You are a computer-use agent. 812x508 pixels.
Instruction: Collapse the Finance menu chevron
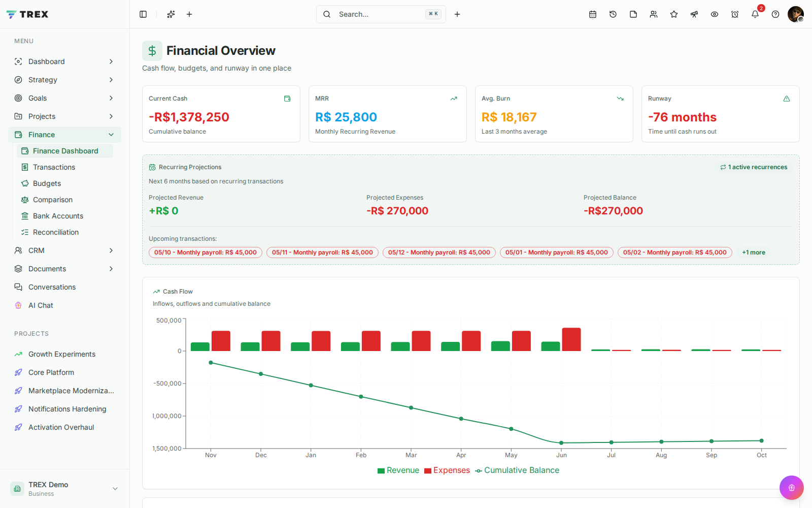coord(111,135)
